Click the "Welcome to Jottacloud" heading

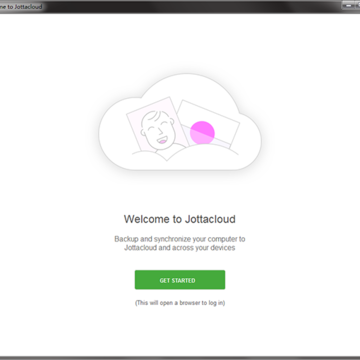pos(180,219)
